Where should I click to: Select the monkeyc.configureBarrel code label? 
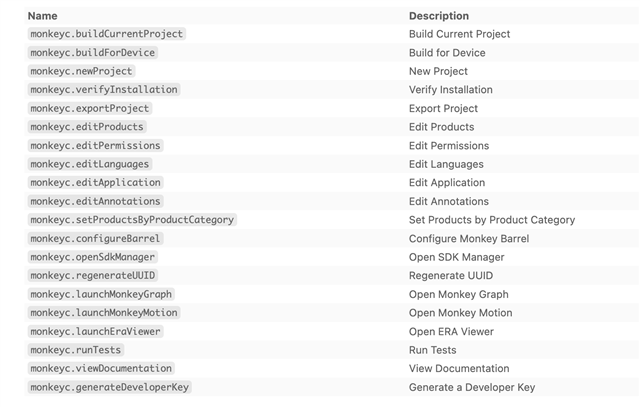click(95, 239)
